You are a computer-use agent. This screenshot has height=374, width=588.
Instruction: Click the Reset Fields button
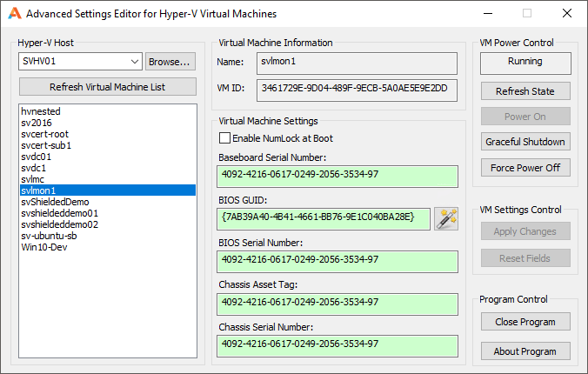(x=525, y=258)
